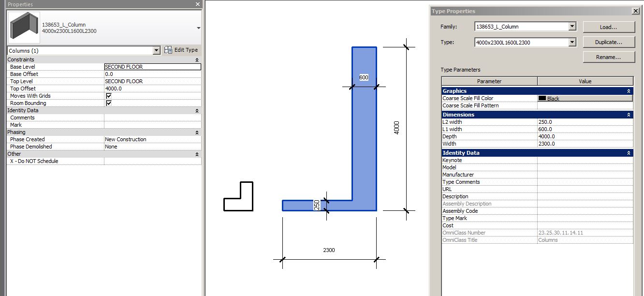Click the Base Offset value 0.0
The width and height of the screenshot is (644, 296).
click(x=152, y=74)
